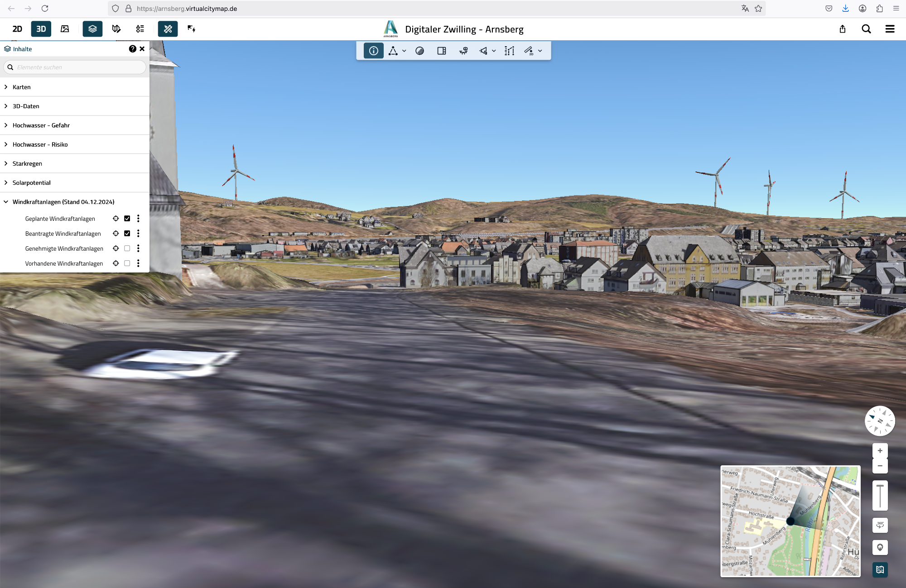Click the height profile tool
The image size is (906, 588).
pyautogui.click(x=509, y=51)
